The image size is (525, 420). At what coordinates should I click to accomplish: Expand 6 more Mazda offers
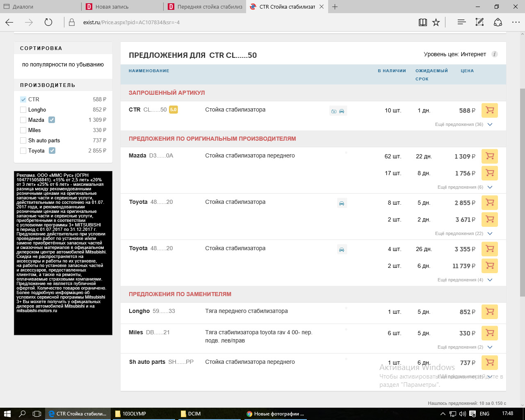point(465,187)
